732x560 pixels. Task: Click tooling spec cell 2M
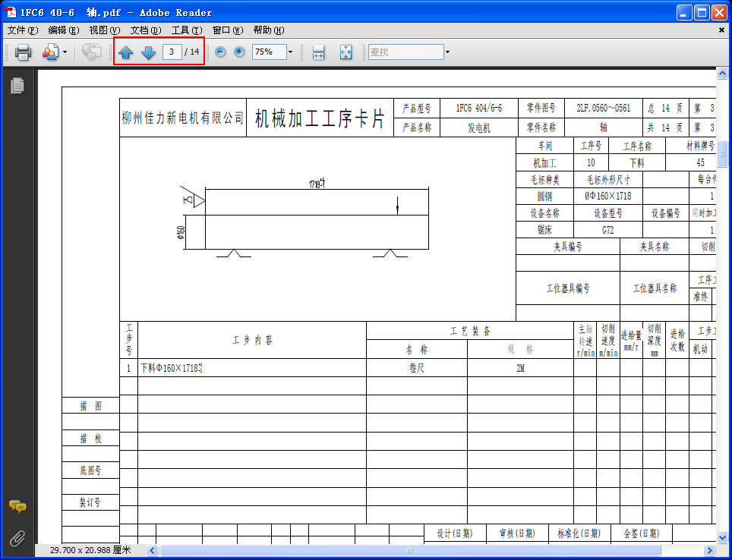(x=520, y=368)
